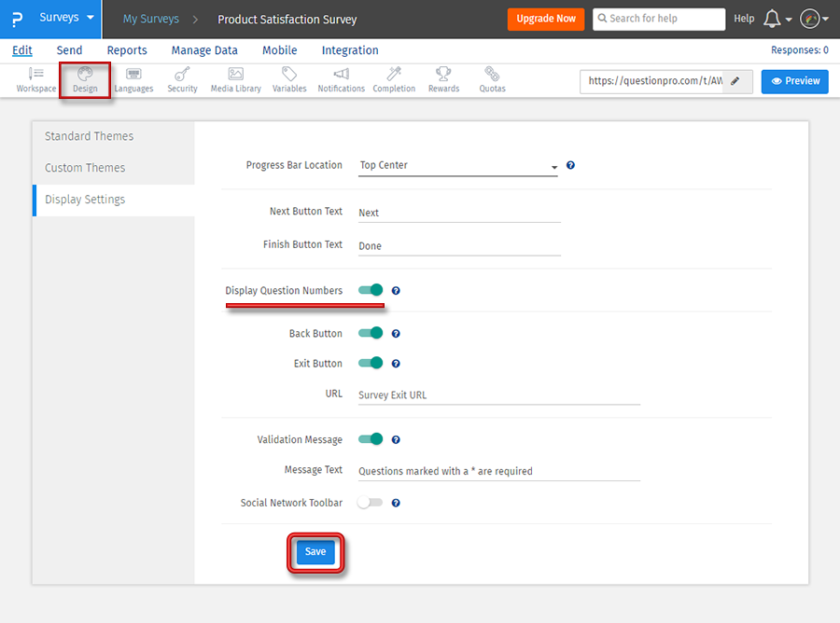The height and width of the screenshot is (623, 840).
Task: Enable the Social Network Toolbar toggle
Action: [371, 503]
